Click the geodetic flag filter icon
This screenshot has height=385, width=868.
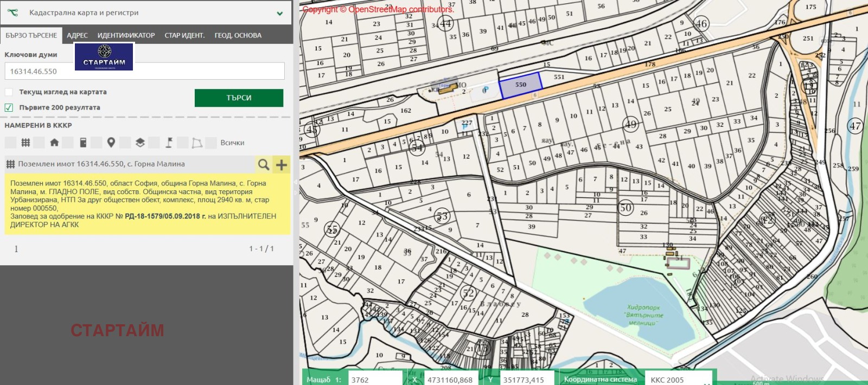click(169, 143)
